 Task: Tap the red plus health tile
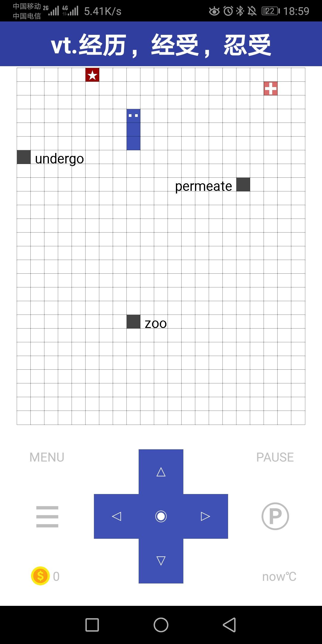click(x=270, y=89)
